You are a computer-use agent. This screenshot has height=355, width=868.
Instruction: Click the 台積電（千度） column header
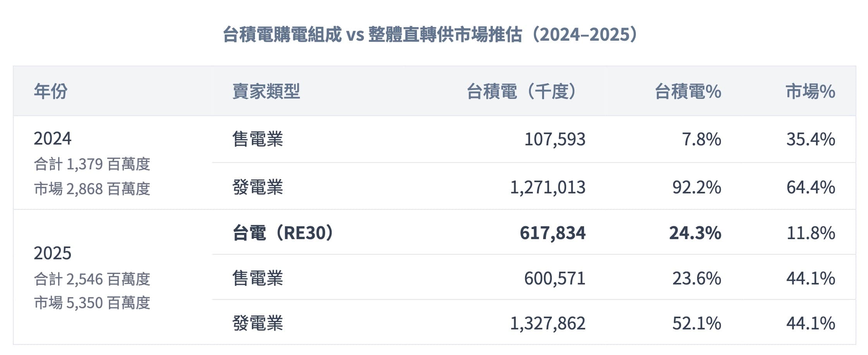[522, 91]
